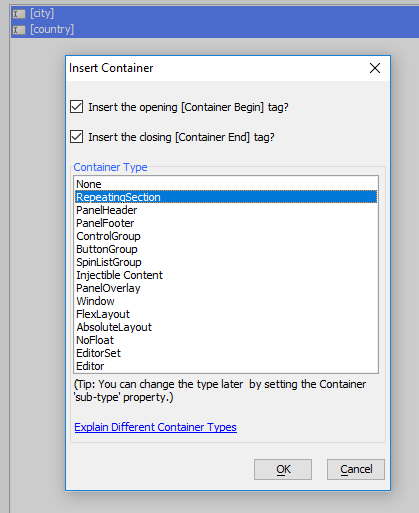The height and width of the screenshot is (513, 419).
Task: Close the Insert Container dialog
Action: coord(375,68)
